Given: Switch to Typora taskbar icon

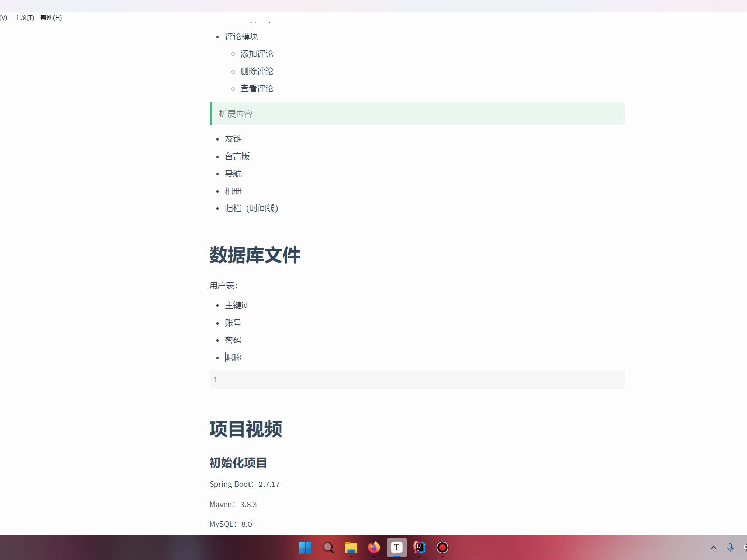Looking at the screenshot, I should coord(397,548).
